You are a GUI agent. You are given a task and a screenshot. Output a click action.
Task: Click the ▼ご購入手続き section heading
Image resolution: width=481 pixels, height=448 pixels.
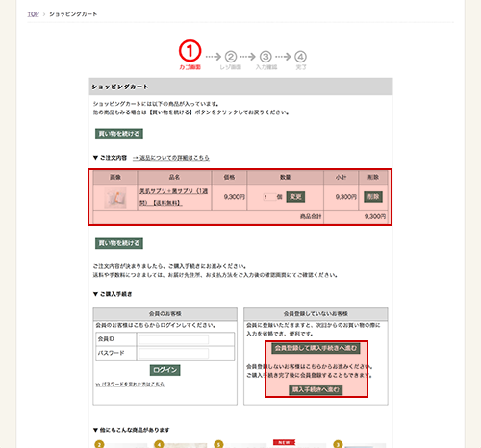(x=113, y=294)
